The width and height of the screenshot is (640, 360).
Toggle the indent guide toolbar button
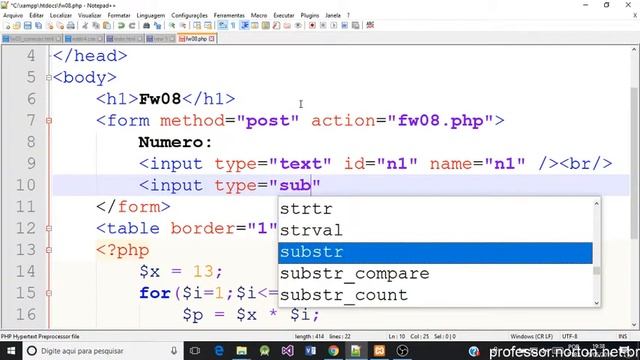(244, 25)
